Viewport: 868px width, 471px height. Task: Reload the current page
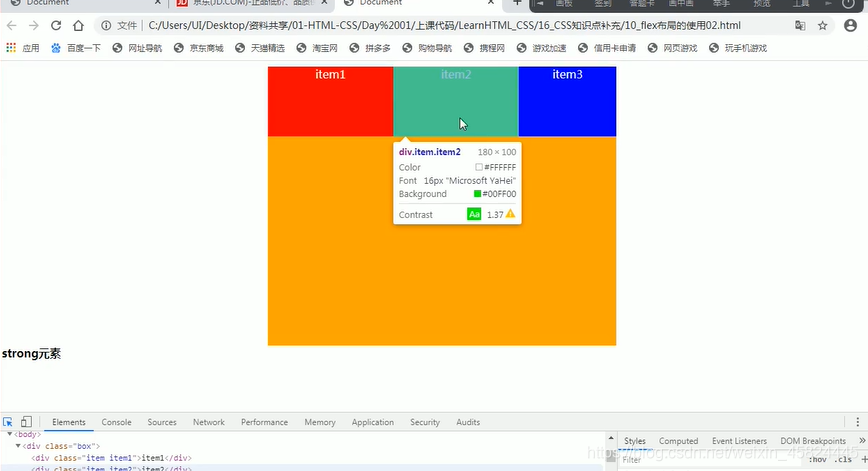click(56, 25)
